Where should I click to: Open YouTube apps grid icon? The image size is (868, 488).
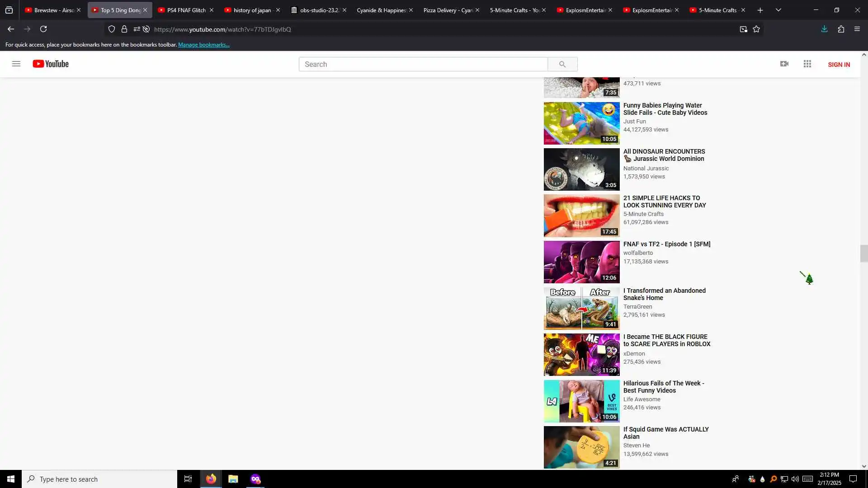(807, 64)
